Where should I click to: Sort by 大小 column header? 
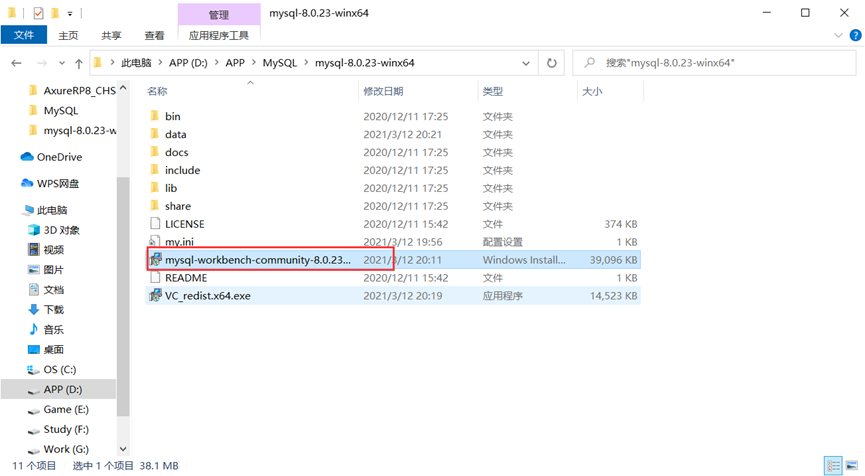click(x=592, y=91)
